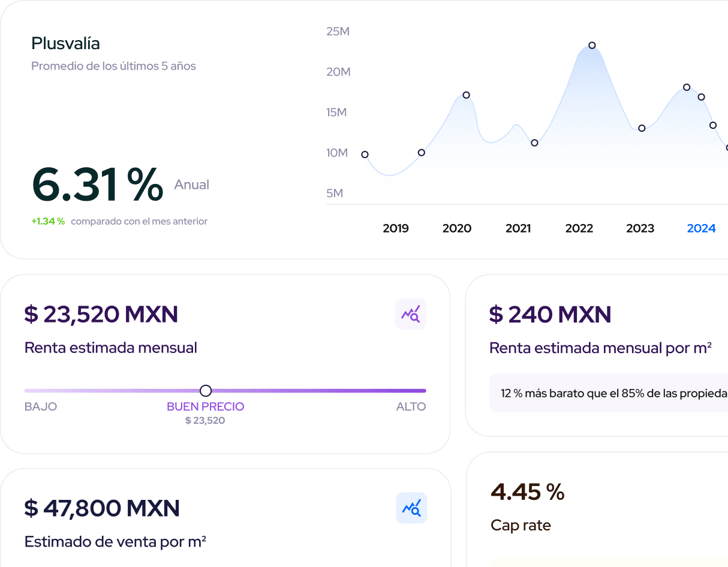Open the trend analysis icon for Renta estimada mensual
The image size is (728, 567).
pos(410,313)
